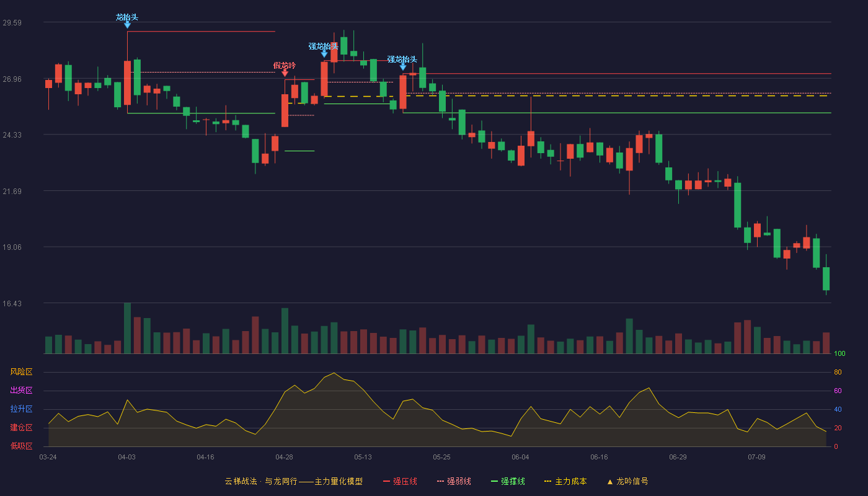Toggle the 强弱线 legend entry

(x=454, y=482)
